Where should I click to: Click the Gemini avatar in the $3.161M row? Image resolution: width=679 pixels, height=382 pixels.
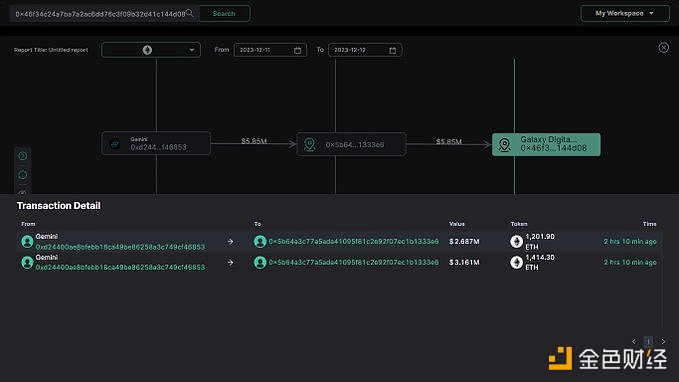point(27,262)
